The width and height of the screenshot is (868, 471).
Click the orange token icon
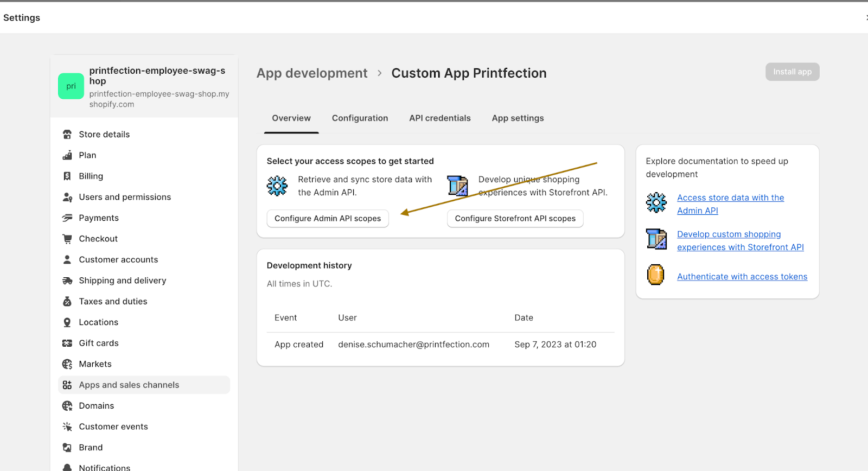(x=656, y=275)
